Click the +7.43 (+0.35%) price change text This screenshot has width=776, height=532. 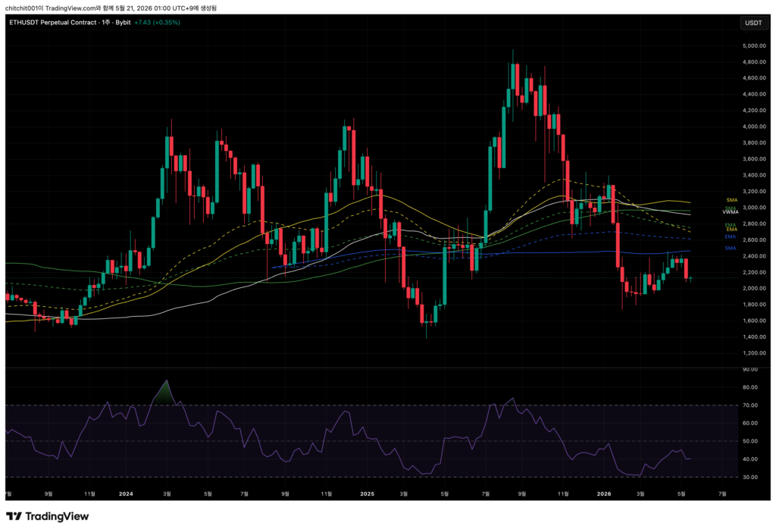pos(157,22)
